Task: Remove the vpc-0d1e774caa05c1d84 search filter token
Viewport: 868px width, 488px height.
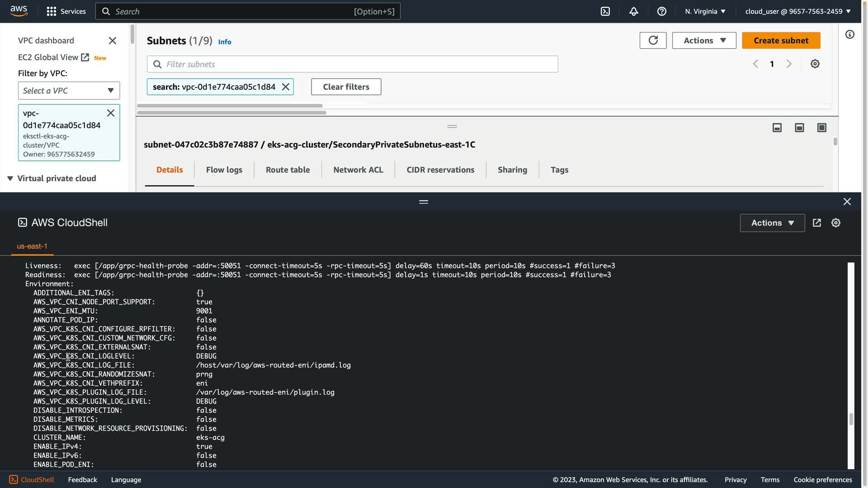Action: (x=286, y=87)
